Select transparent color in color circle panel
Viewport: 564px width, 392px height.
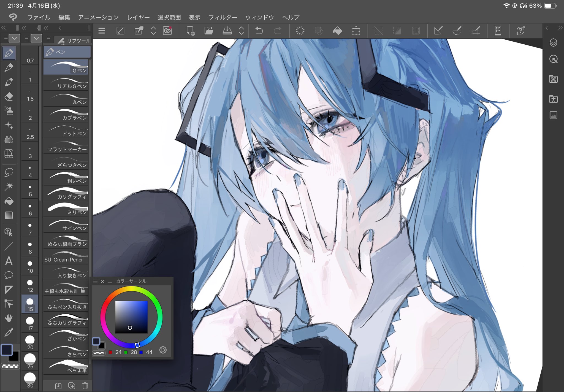click(99, 353)
